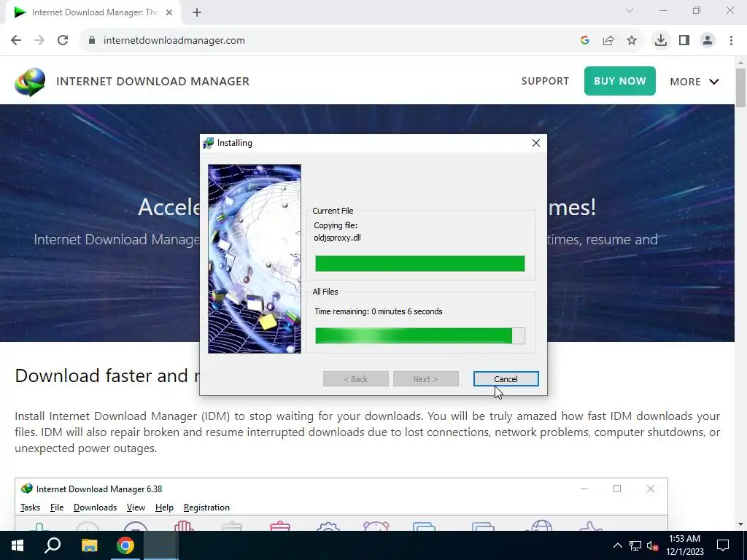Open a new browser tab
Image resolution: width=747 pixels, height=560 pixels.
click(197, 12)
